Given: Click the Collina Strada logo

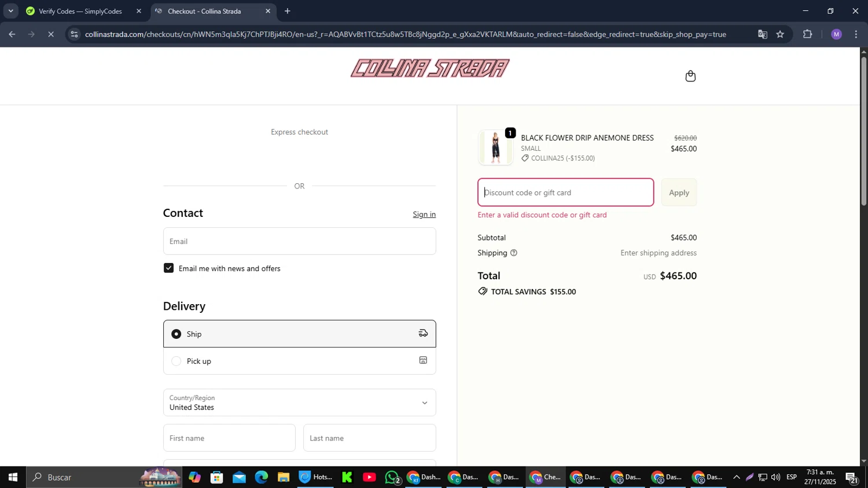Looking at the screenshot, I should [x=430, y=68].
